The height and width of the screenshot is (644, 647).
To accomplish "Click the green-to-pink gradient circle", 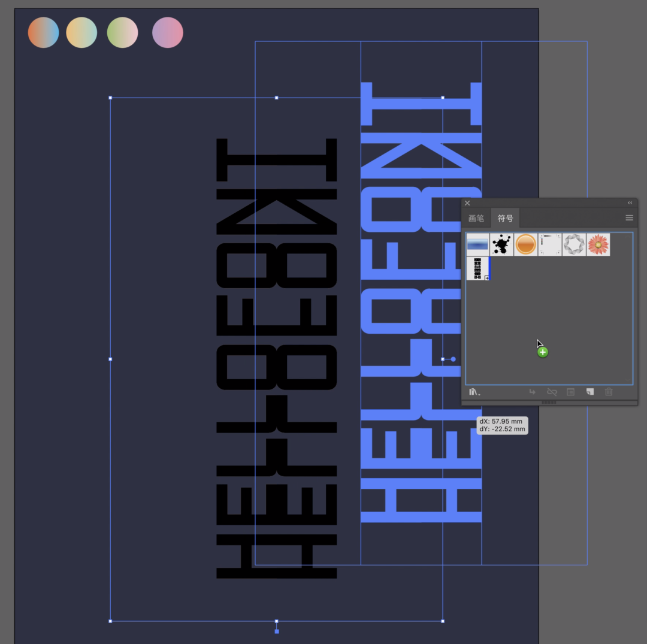I will click(122, 32).
